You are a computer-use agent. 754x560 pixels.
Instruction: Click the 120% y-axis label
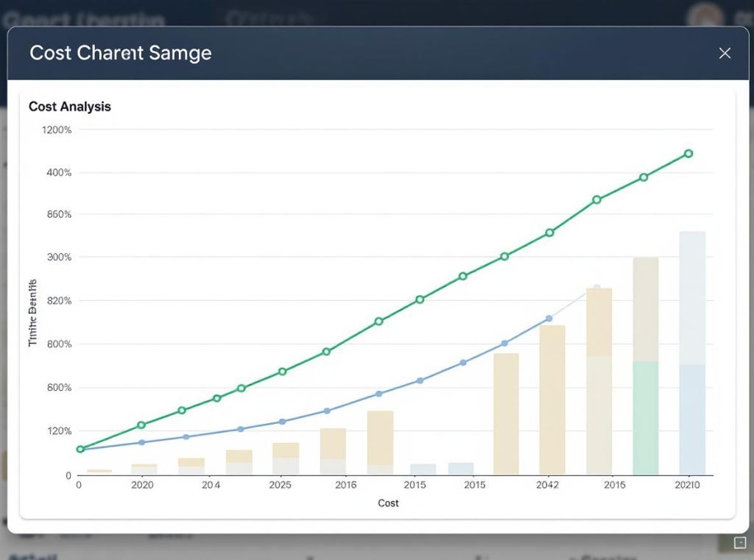[59, 431]
